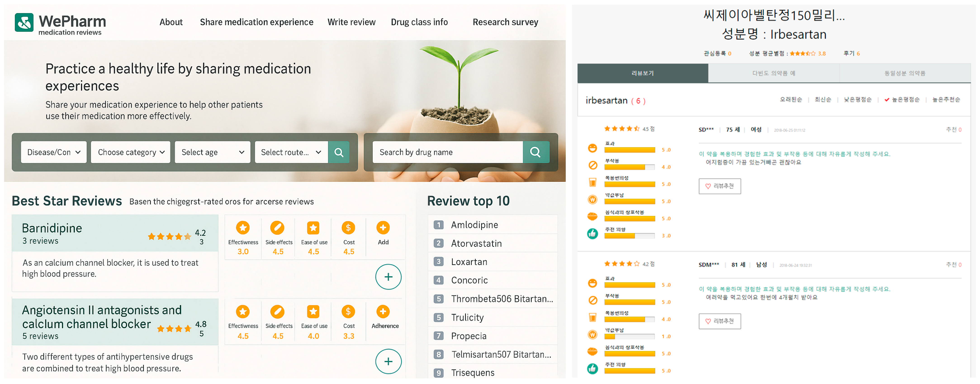Select the checked 높은평점순 sort option
The image size is (980, 384).
(x=905, y=100)
